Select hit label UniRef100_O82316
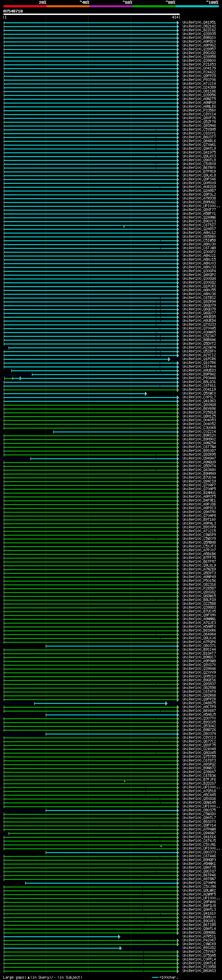The image size is (222, 980). (x=199, y=584)
